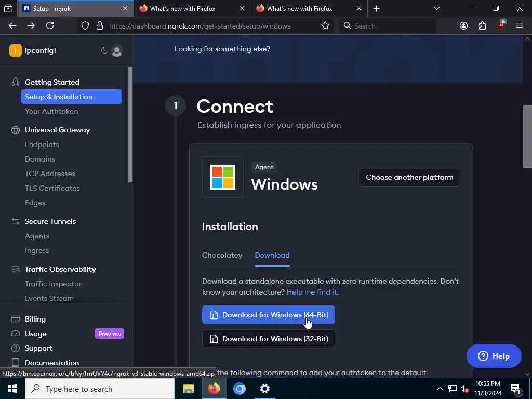
Task: Select the Download installation tab
Action: click(x=272, y=255)
